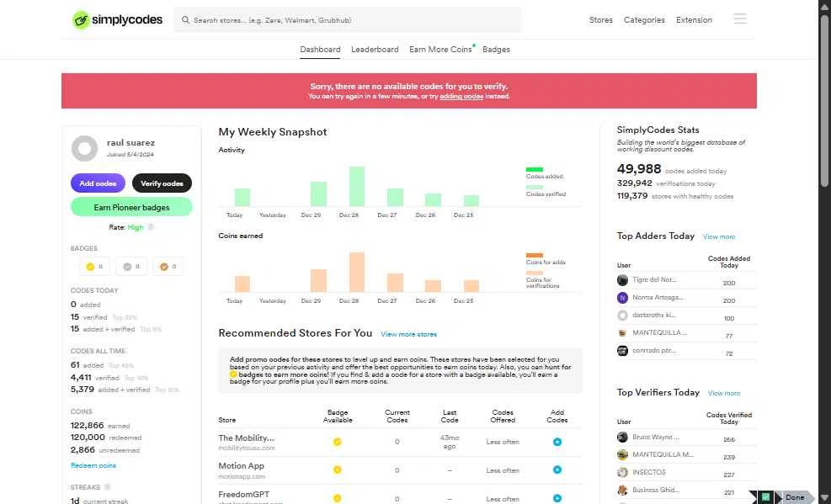Viewport: 831px width, 504px height.
Task: Click conrrado por username
Action: click(x=653, y=351)
